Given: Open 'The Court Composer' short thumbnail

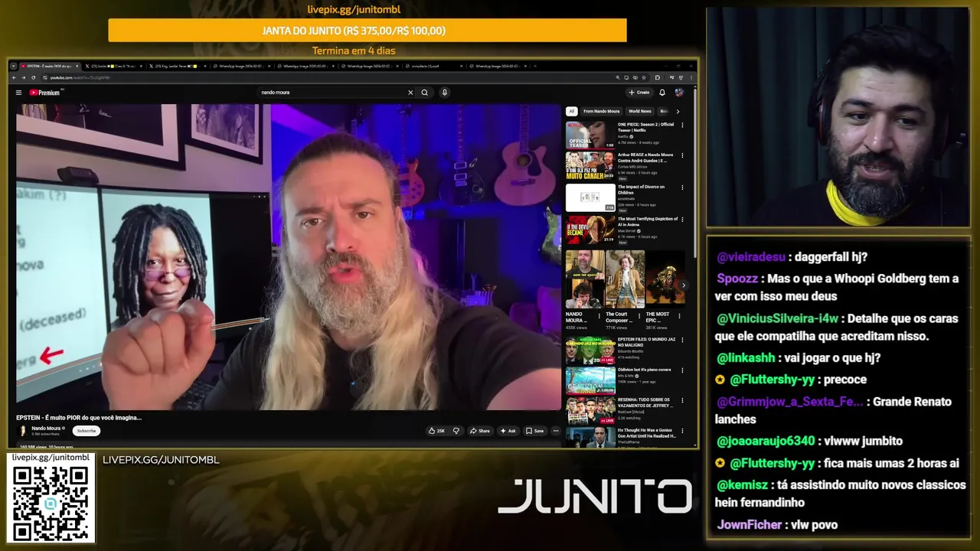Looking at the screenshot, I should coord(625,279).
